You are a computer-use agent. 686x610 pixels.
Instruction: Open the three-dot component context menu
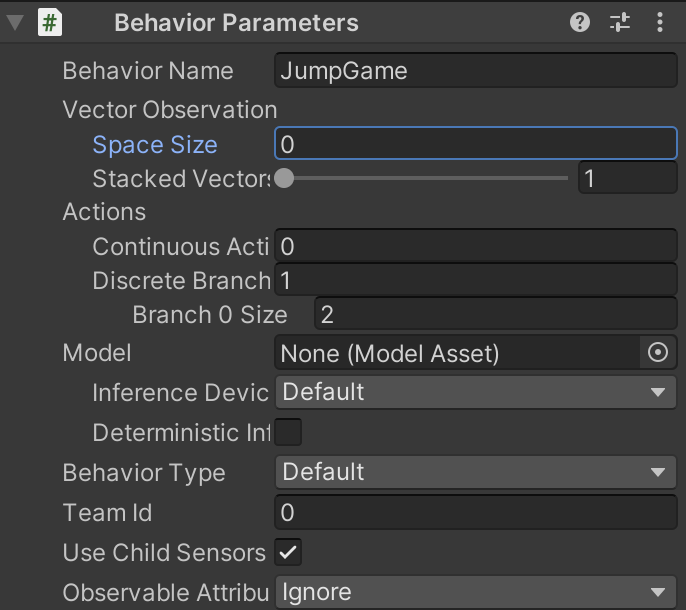[660, 22]
